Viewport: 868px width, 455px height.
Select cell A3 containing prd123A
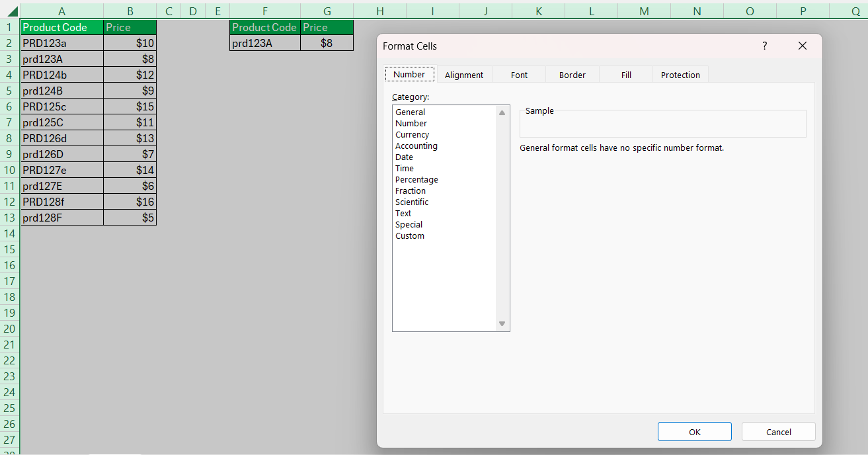62,59
